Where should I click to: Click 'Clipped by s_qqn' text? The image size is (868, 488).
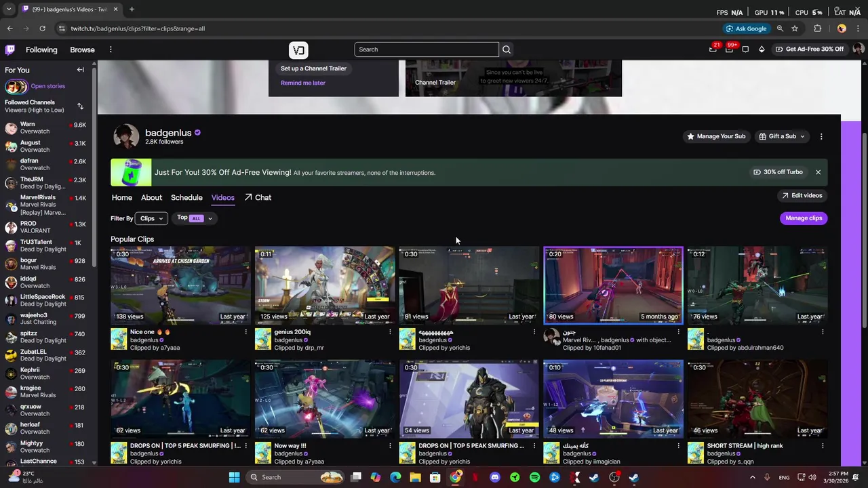(x=730, y=462)
